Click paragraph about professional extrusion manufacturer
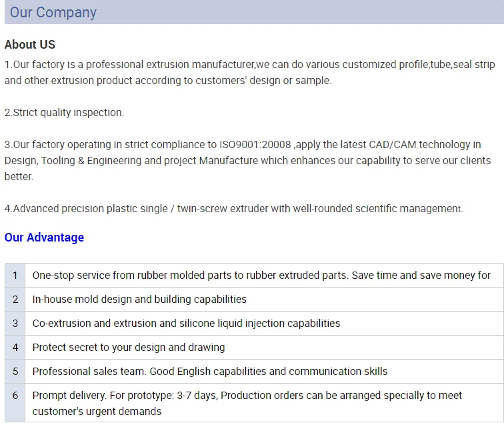Viewport: 504px width, 423px height. [x=250, y=72]
